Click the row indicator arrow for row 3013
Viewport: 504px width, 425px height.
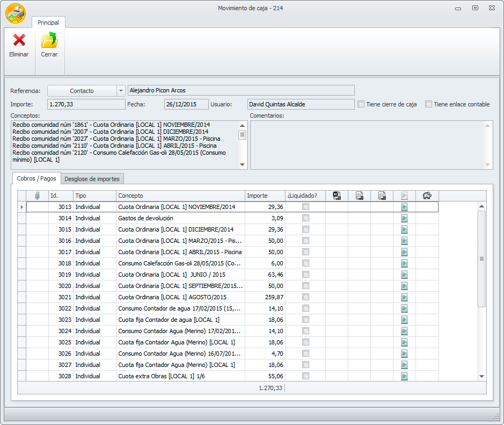[22, 207]
